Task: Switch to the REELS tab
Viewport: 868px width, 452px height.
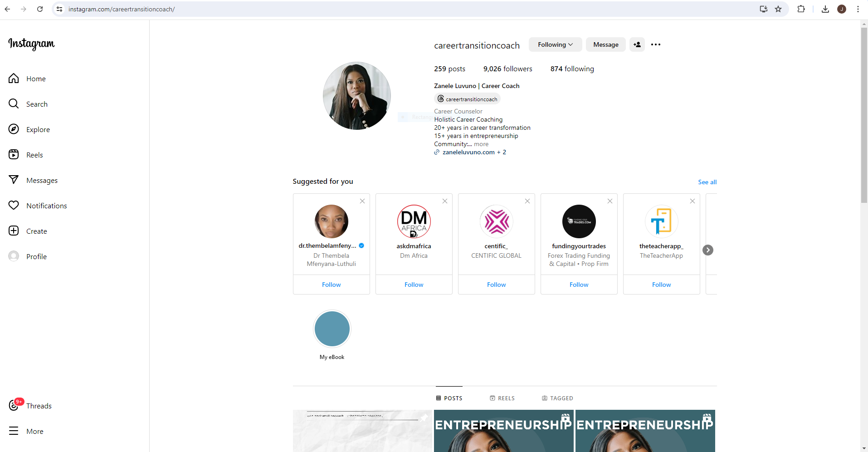Action: point(502,398)
